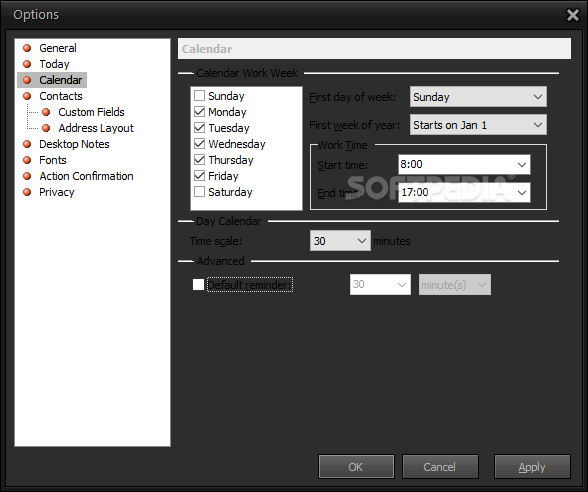
Task: Uncheck Friday in the work week
Action: 200,176
